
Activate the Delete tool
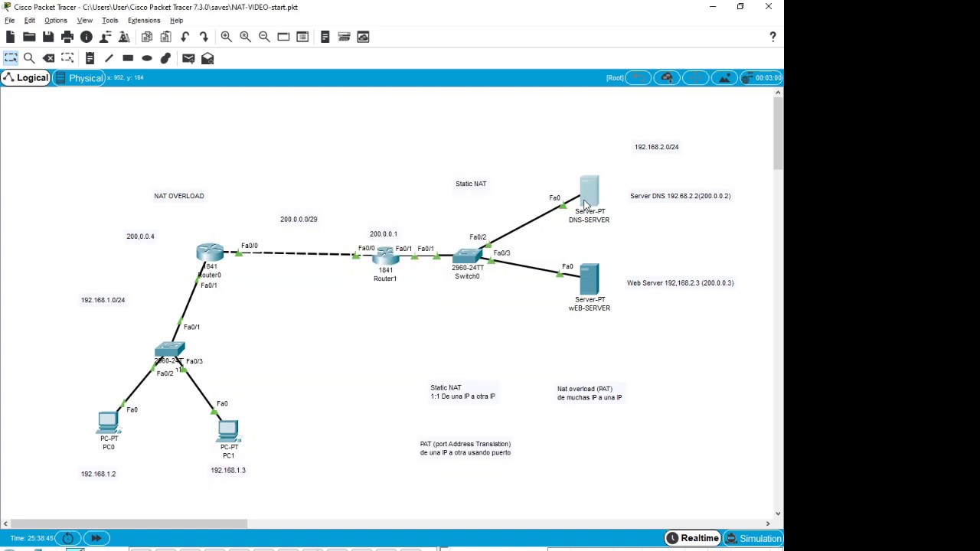pos(48,58)
